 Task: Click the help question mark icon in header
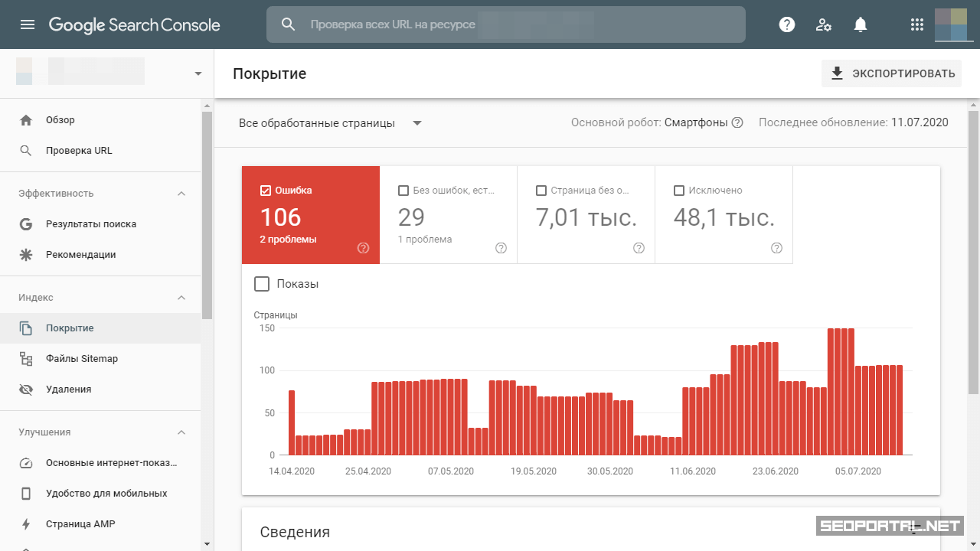pyautogui.click(x=787, y=24)
